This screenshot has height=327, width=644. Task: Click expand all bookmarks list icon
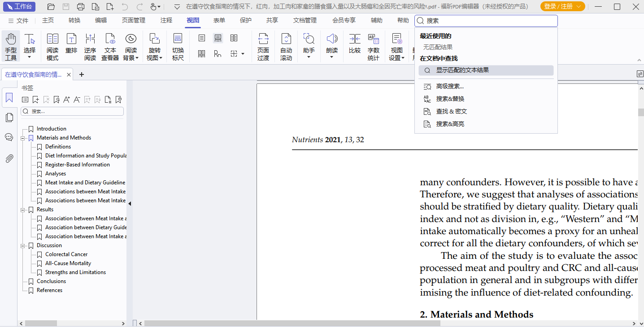pyautogui.click(x=26, y=100)
